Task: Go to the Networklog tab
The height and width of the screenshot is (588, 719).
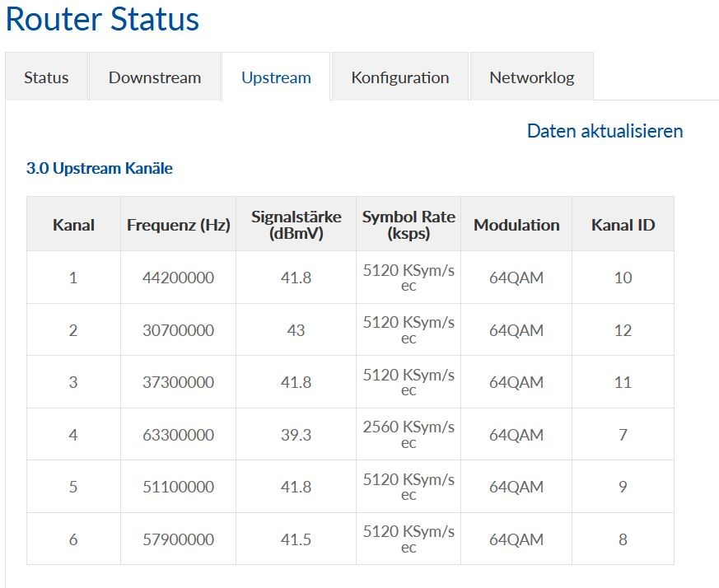Action: click(531, 77)
